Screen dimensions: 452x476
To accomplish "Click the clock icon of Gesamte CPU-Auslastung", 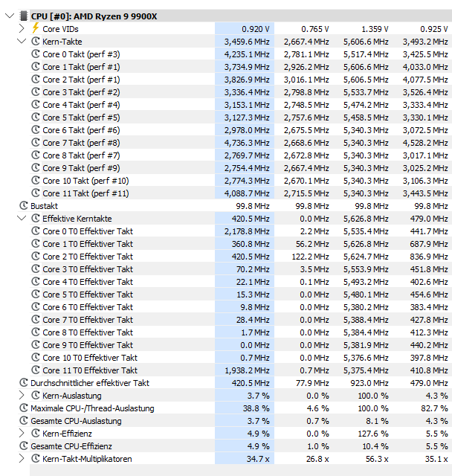I will point(24,421).
